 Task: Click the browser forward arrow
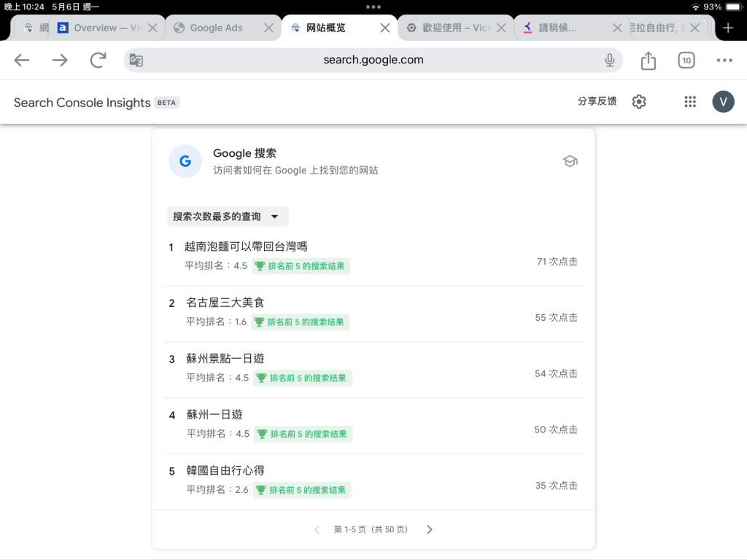coord(60,61)
